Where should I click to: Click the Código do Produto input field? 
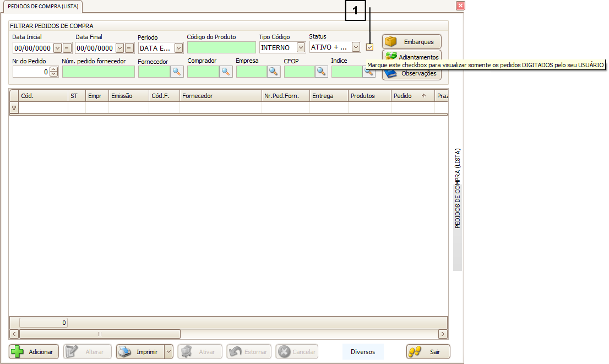tap(221, 48)
